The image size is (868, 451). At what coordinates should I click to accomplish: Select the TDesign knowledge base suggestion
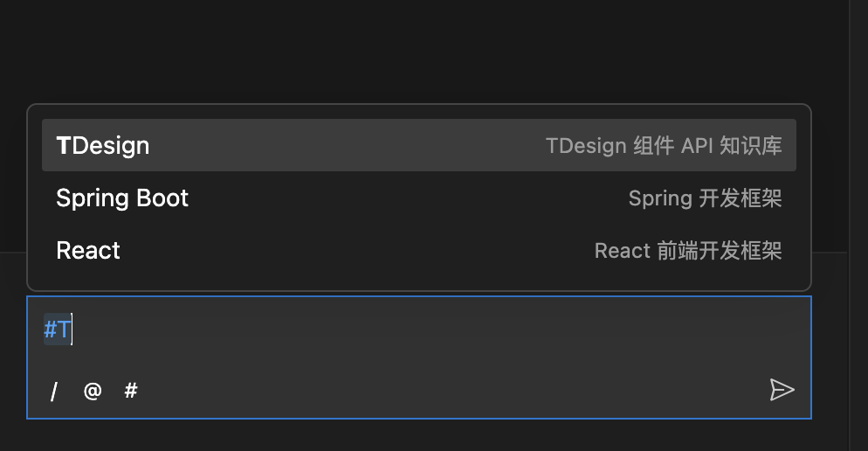(419, 145)
